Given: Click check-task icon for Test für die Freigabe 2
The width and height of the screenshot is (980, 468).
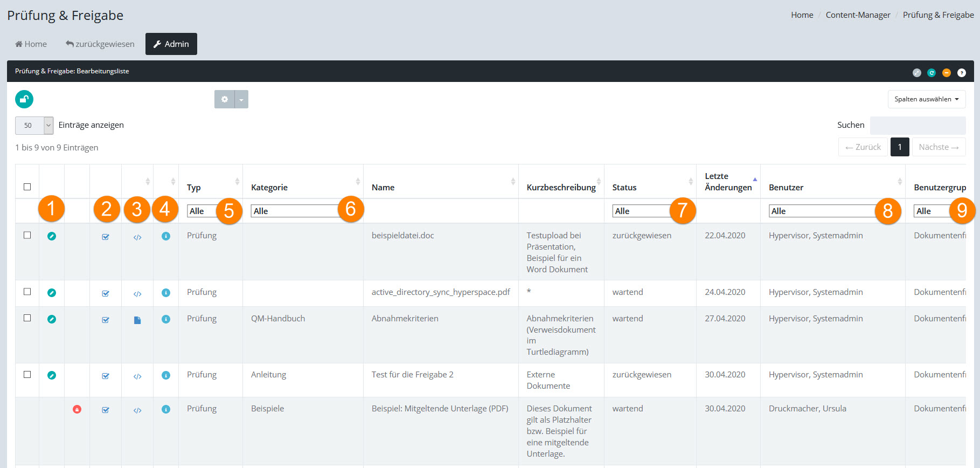Looking at the screenshot, I should (x=106, y=376).
